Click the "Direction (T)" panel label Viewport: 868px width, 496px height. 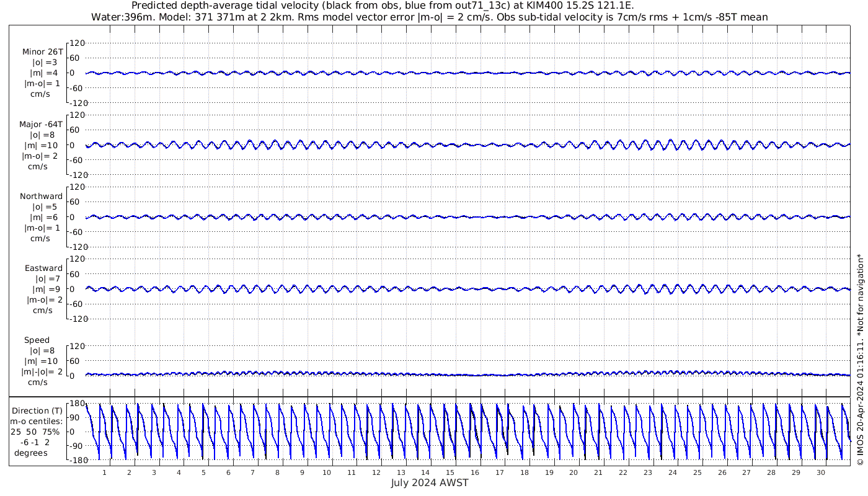(37, 411)
